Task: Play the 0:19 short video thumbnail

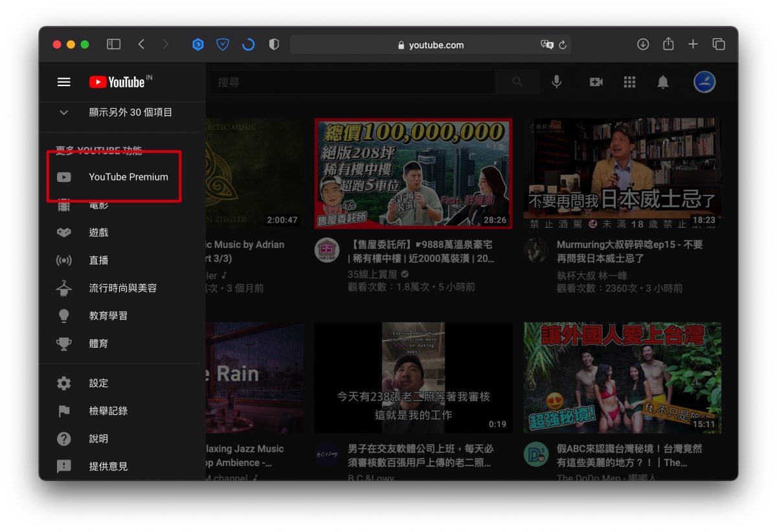Action: click(413, 378)
